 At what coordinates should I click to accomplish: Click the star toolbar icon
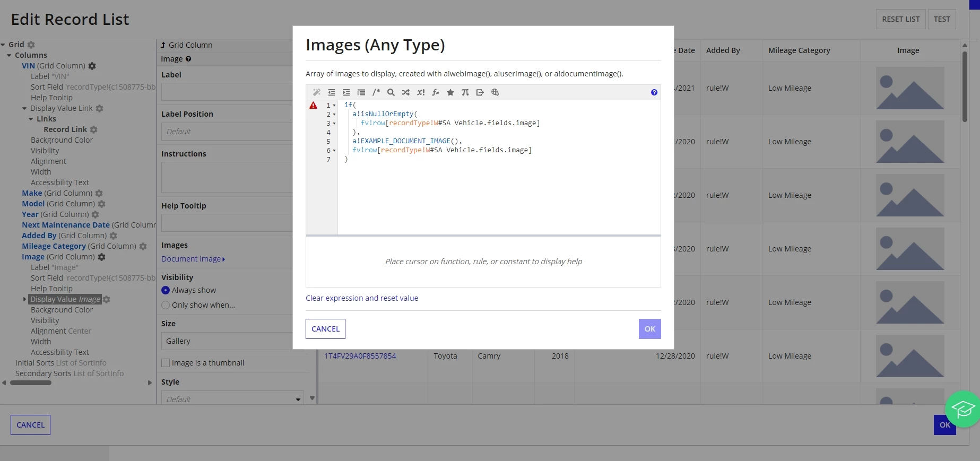[450, 92]
